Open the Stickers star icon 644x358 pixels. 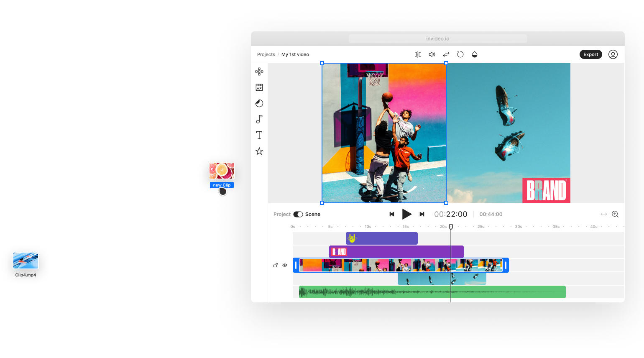coord(259,151)
